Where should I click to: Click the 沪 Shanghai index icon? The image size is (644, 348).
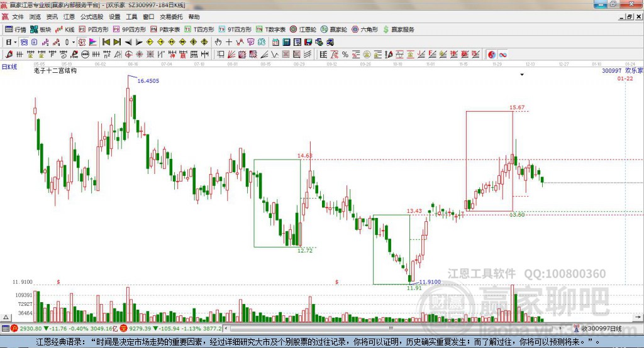pos(15,329)
